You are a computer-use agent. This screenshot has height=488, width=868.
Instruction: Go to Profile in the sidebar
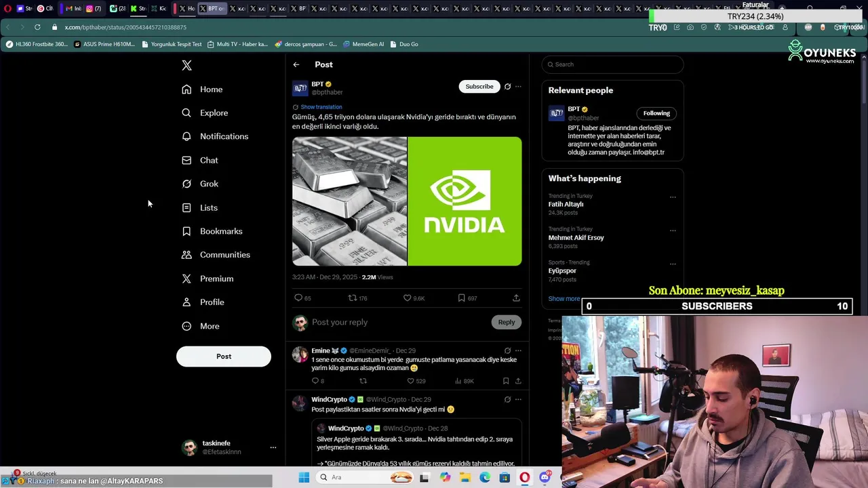point(203,302)
